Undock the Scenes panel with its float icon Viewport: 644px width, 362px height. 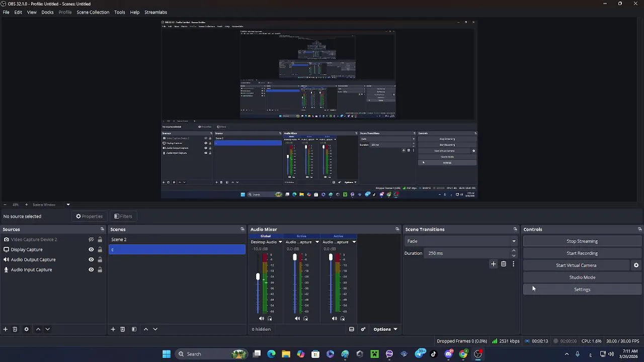pos(243,229)
